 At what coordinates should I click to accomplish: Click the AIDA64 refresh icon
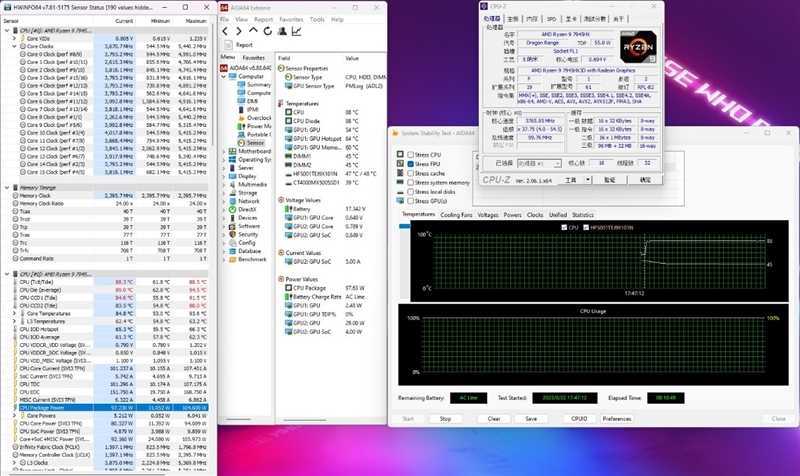point(267,32)
